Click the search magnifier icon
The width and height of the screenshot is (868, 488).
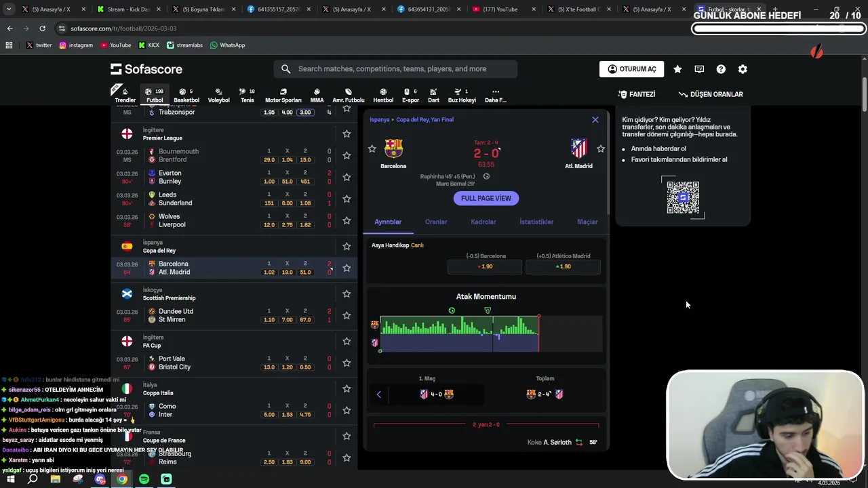285,69
